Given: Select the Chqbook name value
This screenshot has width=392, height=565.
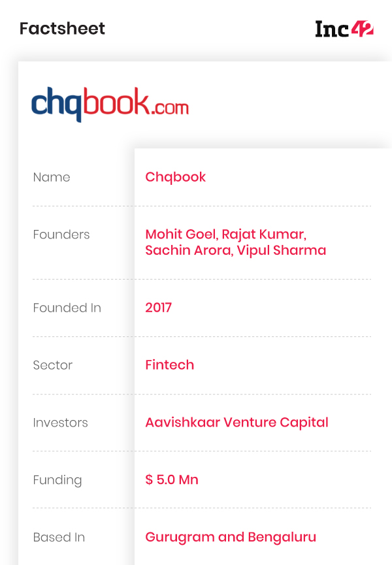Looking at the screenshot, I should coord(176,177).
